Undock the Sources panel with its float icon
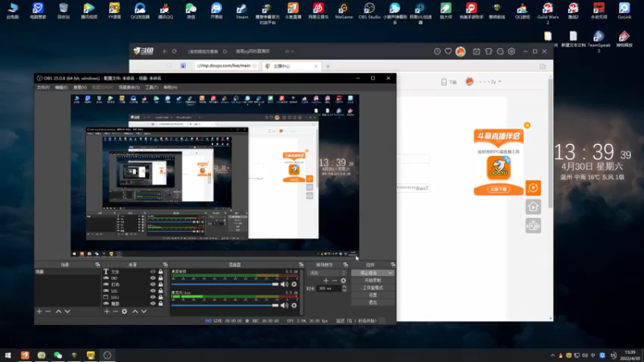This screenshot has height=362, width=644. (165, 265)
